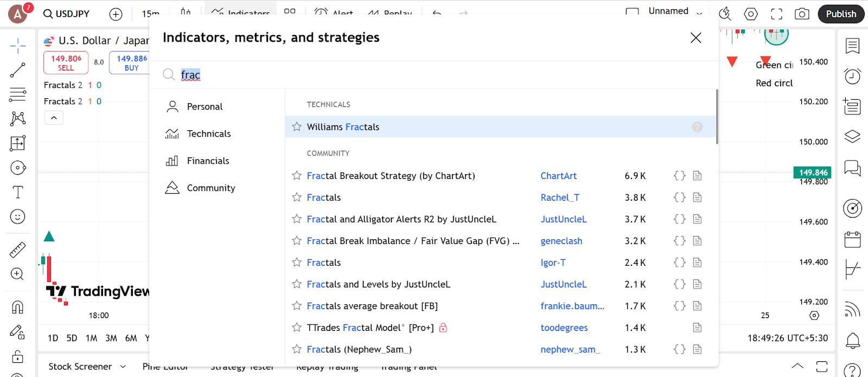Screen dimensions: 868x377
Task: Favorite Fractals by Igor-T
Action: coord(297,262)
